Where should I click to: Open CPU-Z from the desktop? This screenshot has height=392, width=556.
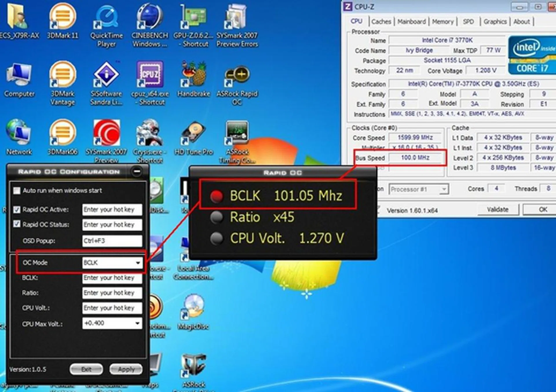point(149,75)
